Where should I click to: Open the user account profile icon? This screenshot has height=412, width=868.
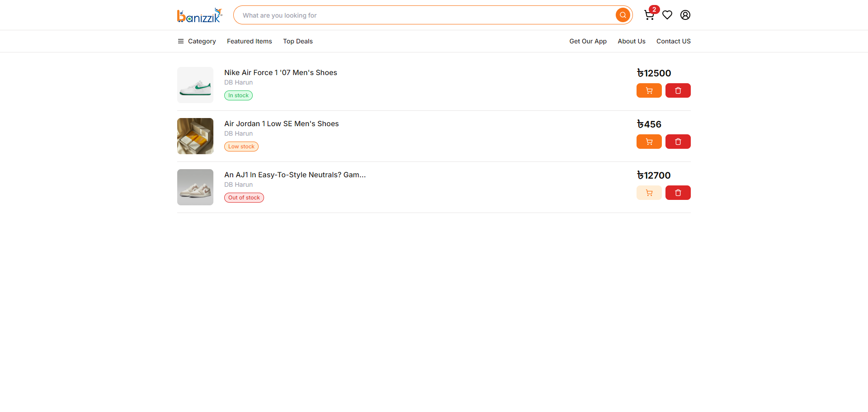685,15
